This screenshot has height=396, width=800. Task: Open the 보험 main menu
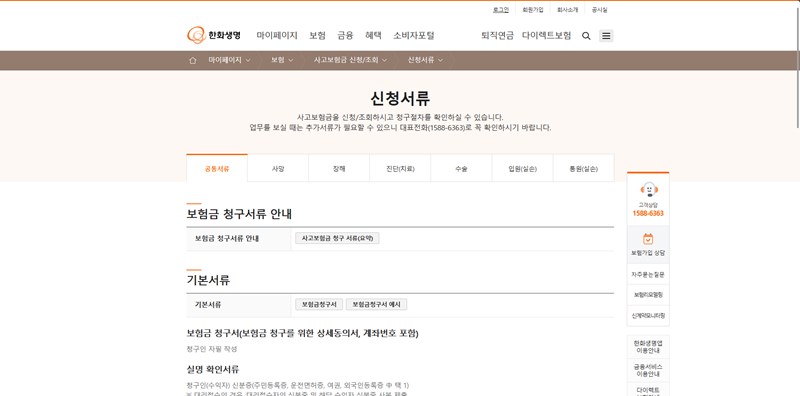[317, 36]
